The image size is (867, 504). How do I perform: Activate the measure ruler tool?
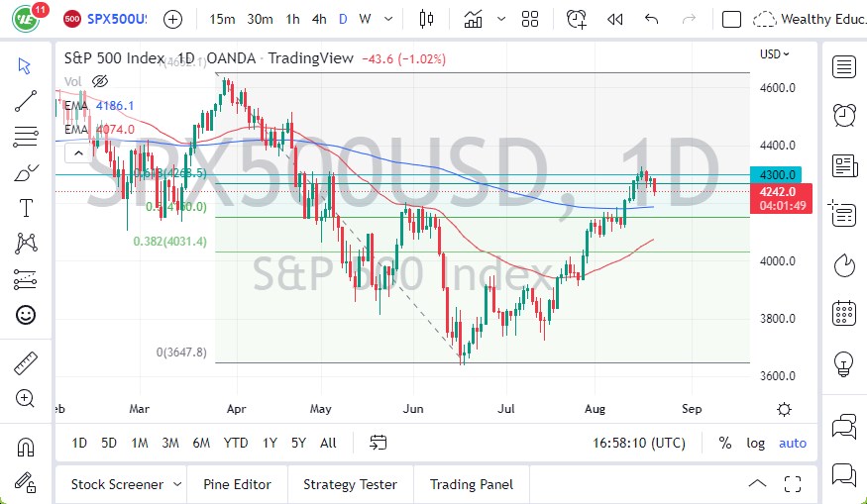(26, 363)
